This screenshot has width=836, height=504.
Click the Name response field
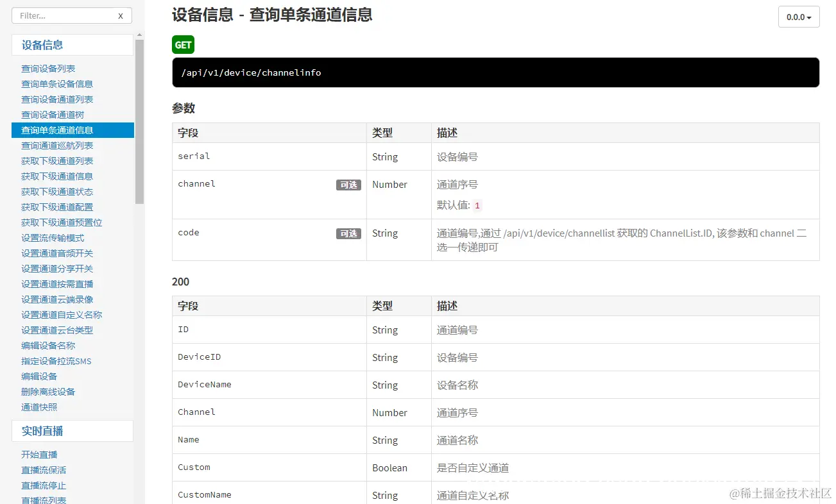[188, 439]
